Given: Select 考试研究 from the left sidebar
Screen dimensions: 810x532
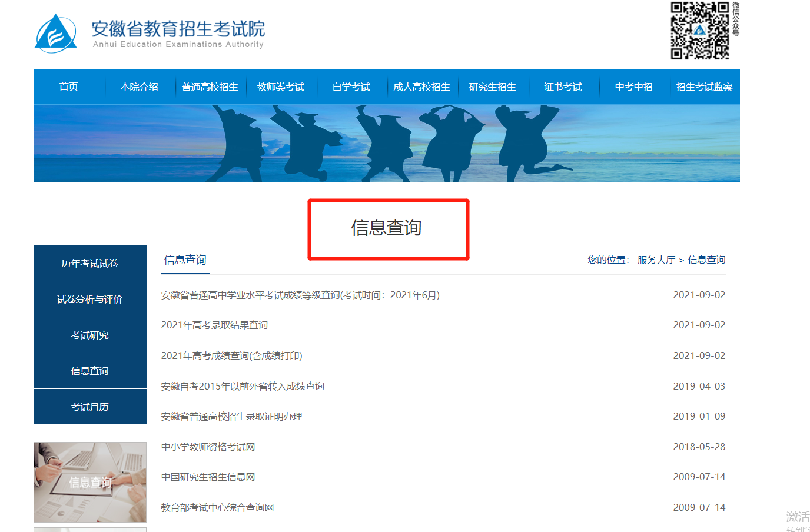Looking at the screenshot, I should (90, 335).
